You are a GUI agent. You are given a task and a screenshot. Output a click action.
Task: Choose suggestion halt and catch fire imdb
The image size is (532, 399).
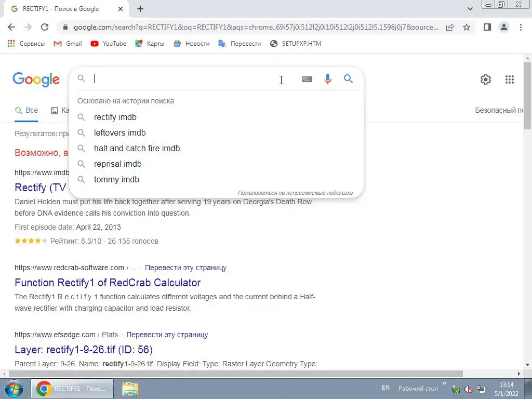pos(217,148)
